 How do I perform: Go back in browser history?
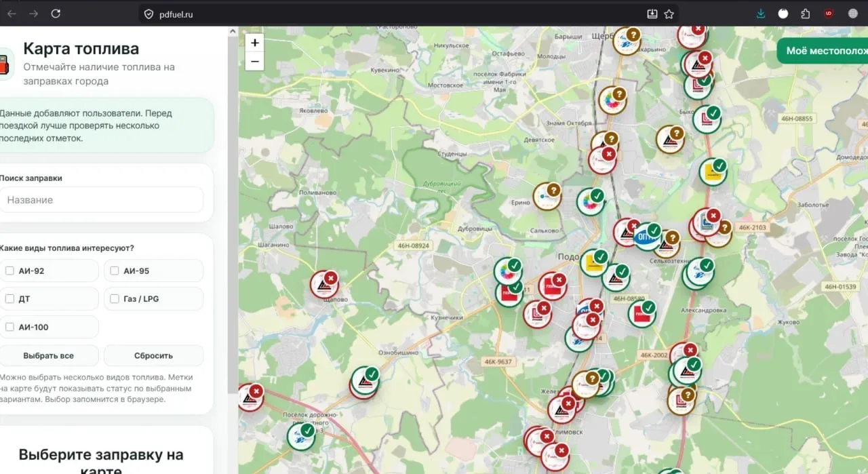12,14
